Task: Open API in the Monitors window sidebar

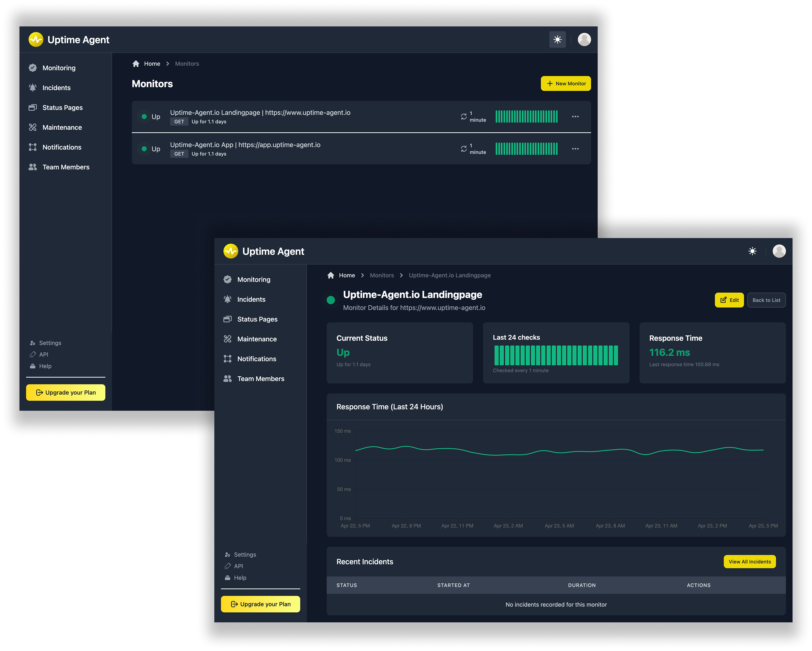Action: point(44,355)
